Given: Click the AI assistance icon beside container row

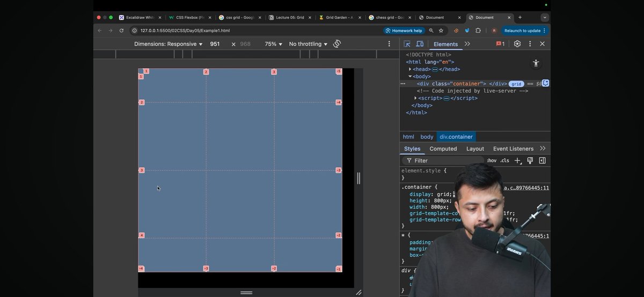Looking at the screenshot, I should [x=545, y=83].
